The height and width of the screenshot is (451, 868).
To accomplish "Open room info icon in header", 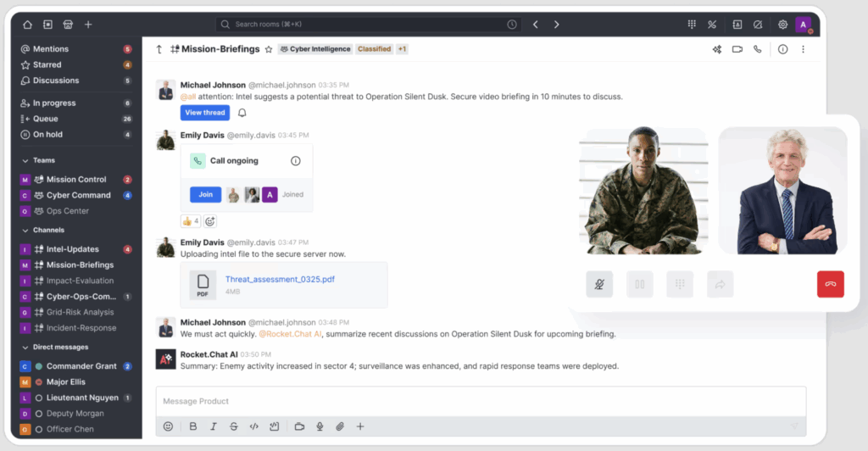I will [x=782, y=49].
